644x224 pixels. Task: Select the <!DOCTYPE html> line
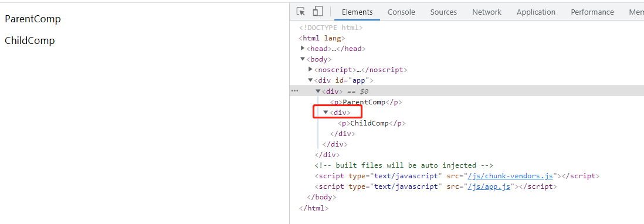coord(331,28)
